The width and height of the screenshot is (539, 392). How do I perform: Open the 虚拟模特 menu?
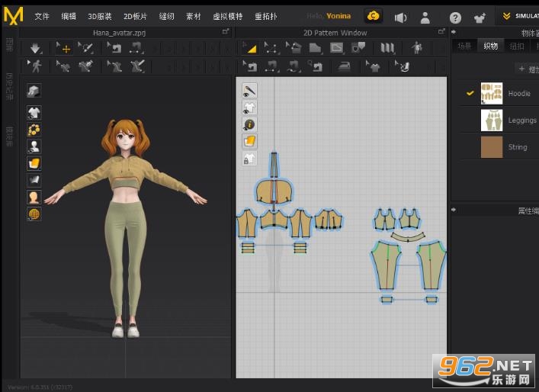pos(227,16)
